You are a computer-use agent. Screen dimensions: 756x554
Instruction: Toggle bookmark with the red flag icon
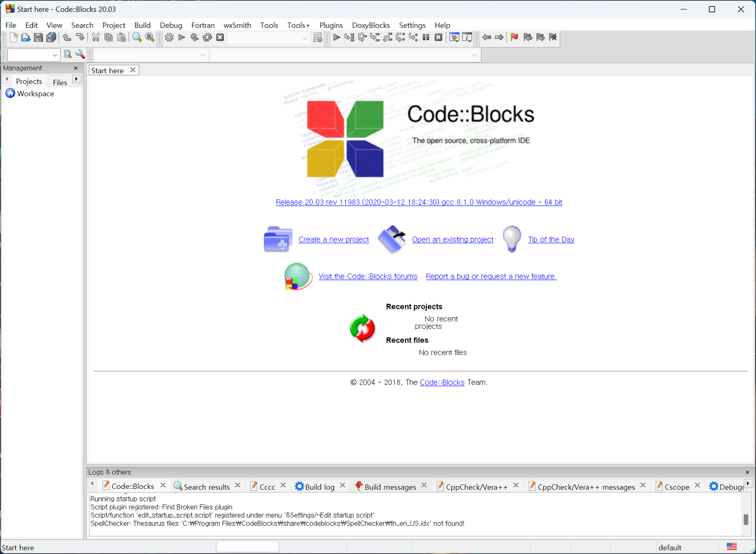[x=515, y=37]
